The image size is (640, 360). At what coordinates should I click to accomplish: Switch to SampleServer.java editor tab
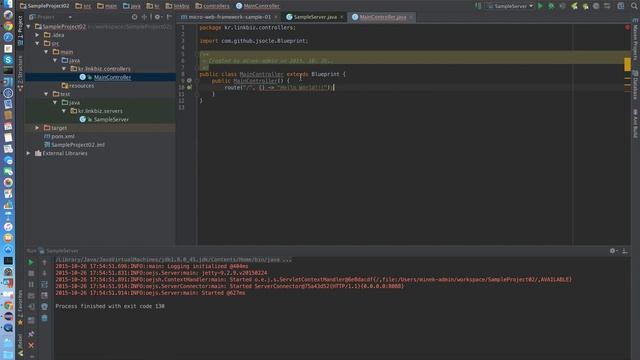coord(315,17)
